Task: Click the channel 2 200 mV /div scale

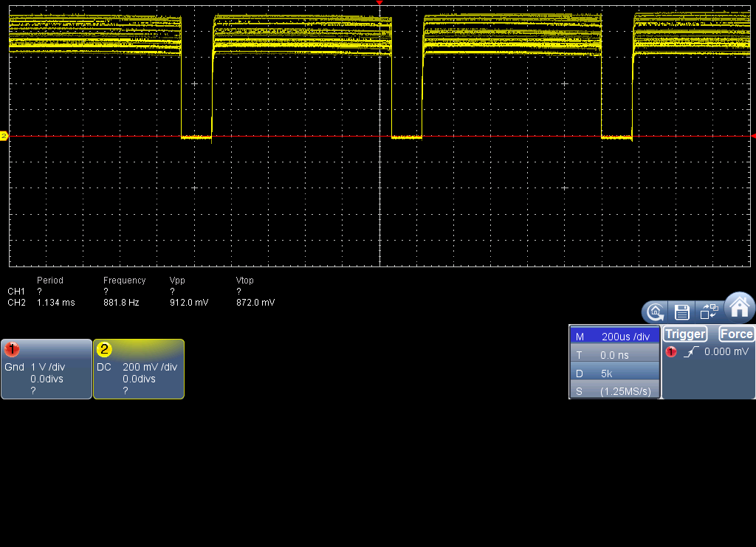Action: [x=149, y=367]
